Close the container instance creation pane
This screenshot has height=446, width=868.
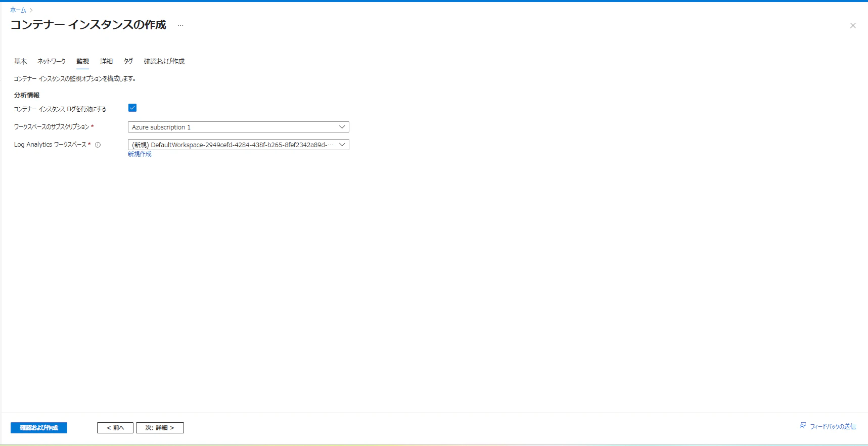(x=853, y=25)
